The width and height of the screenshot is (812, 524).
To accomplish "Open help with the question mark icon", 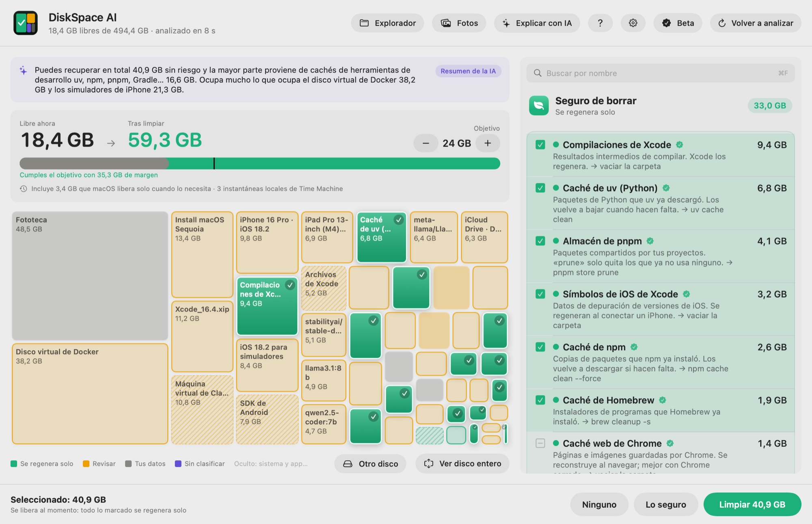I will click(x=600, y=23).
